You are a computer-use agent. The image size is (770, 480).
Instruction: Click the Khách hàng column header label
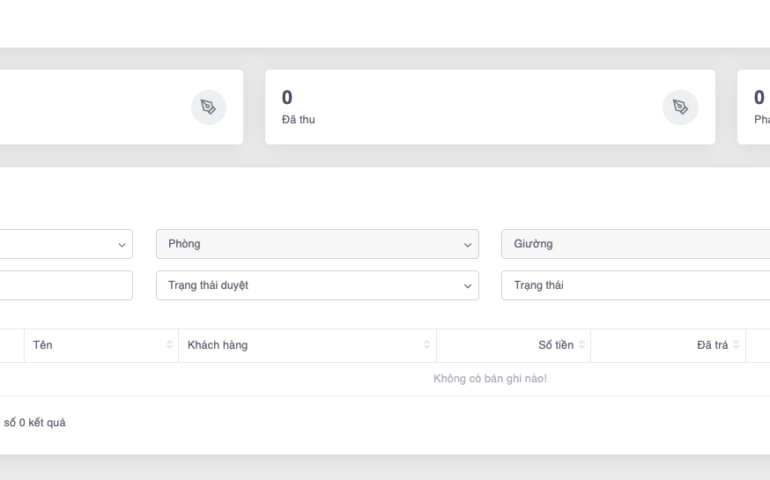point(218,345)
